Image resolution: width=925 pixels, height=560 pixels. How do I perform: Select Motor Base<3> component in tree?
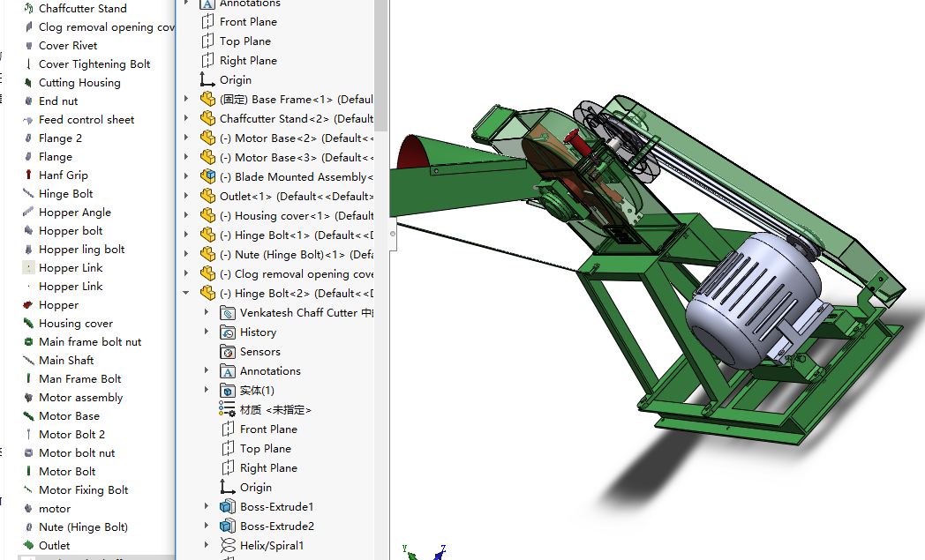[297, 157]
